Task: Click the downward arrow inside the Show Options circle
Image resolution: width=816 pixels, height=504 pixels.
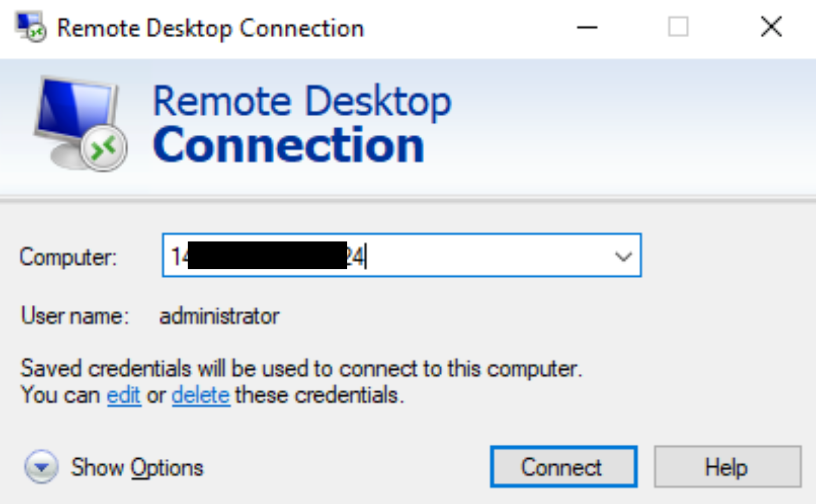Action: point(41,467)
